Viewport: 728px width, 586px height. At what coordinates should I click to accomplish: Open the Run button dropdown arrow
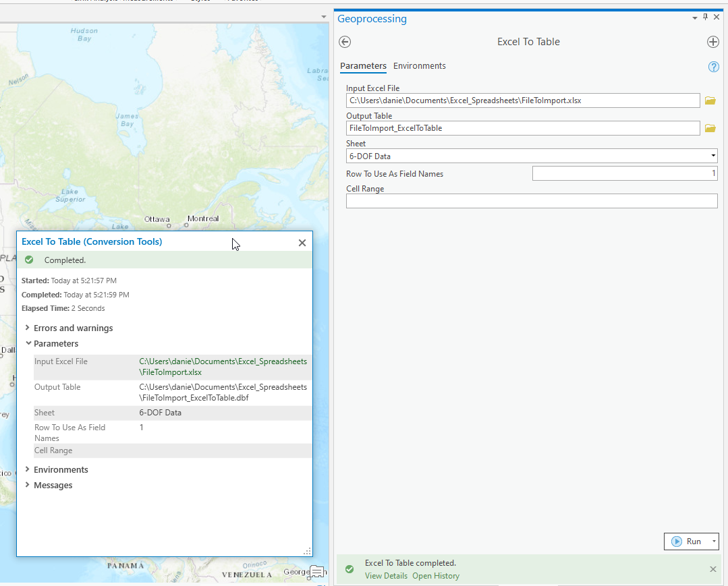click(713, 541)
